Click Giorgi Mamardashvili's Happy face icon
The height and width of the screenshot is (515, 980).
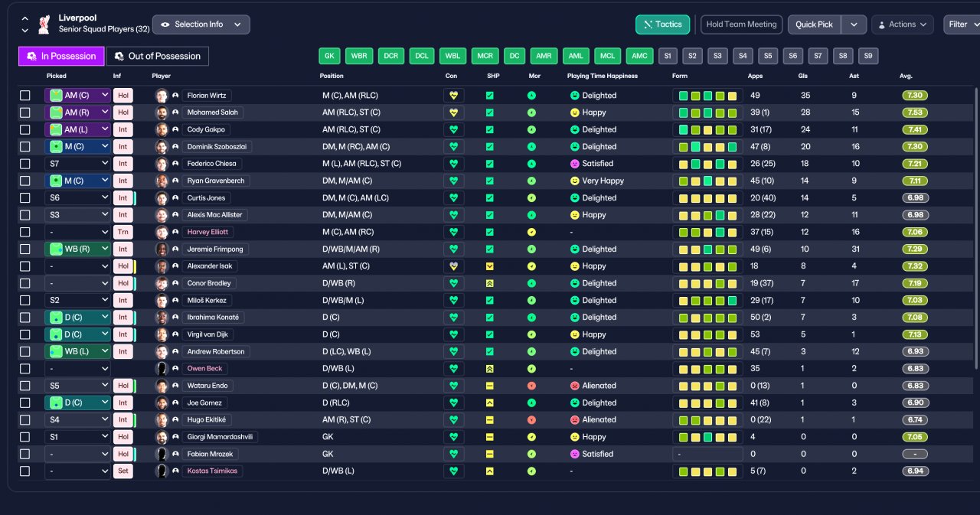click(574, 437)
